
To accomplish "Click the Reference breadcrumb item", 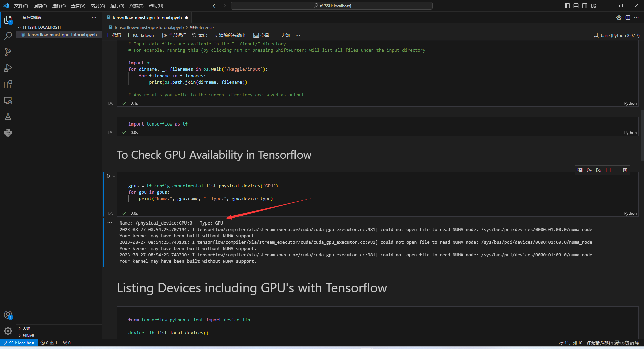I will pos(202,27).
